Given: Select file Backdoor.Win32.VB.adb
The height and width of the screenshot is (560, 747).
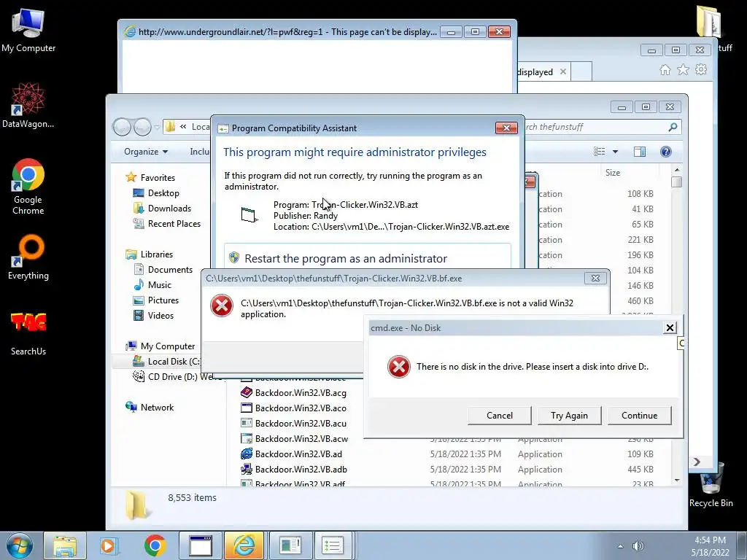Looking at the screenshot, I should pos(301,469).
